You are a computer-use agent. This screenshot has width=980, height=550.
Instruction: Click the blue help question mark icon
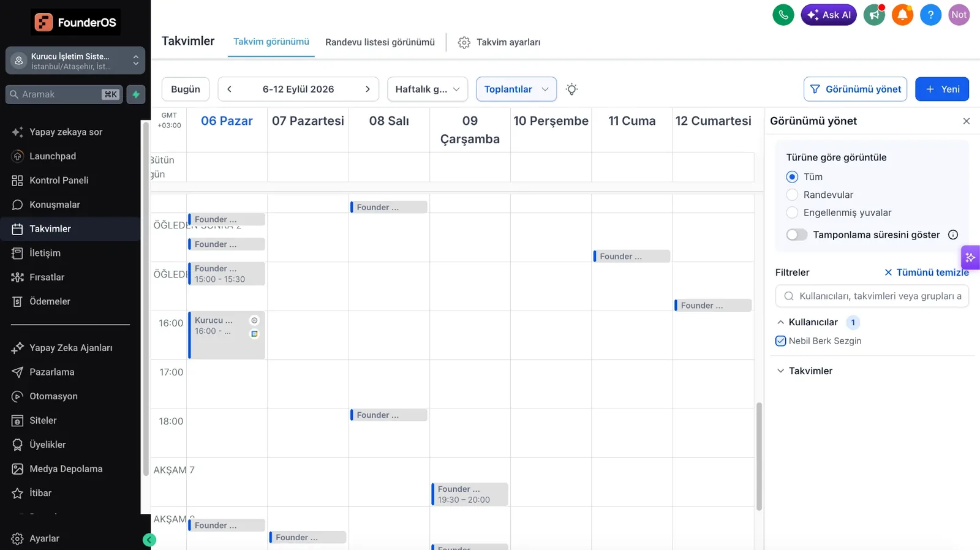click(930, 15)
